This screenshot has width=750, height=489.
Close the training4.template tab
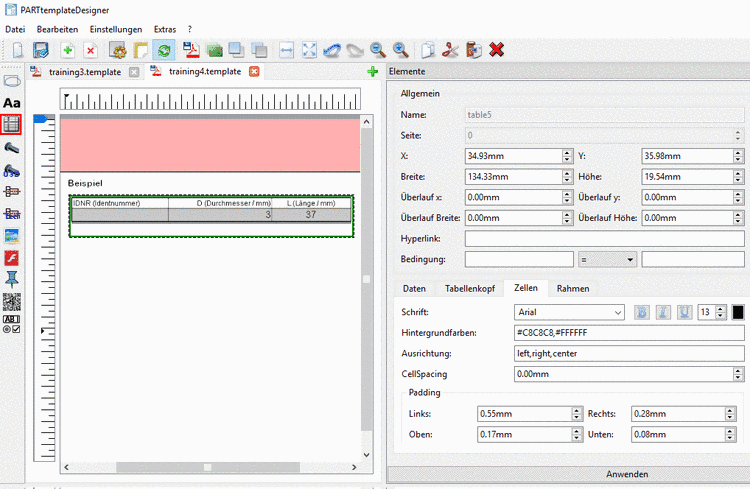point(254,72)
